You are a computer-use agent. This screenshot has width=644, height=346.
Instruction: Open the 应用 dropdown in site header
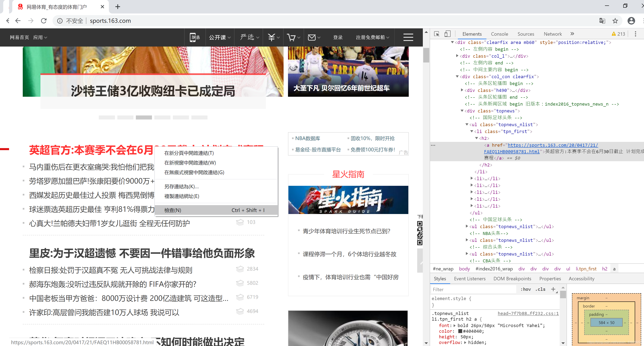pos(40,37)
